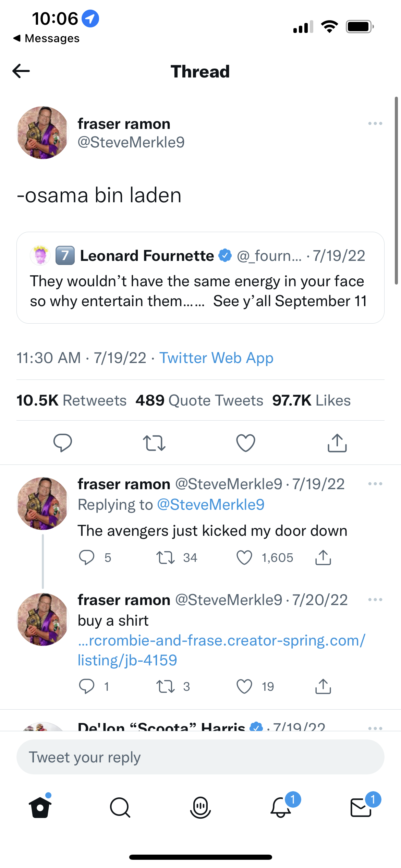The height and width of the screenshot is (868, 401).
Task: Open more options on the main tweet
Action: tap(375, 123)
